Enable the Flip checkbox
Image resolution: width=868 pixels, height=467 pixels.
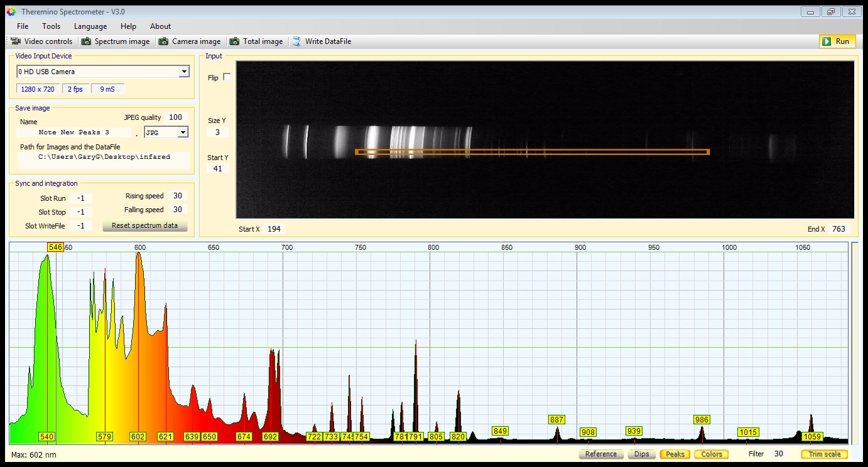[227, 77]
